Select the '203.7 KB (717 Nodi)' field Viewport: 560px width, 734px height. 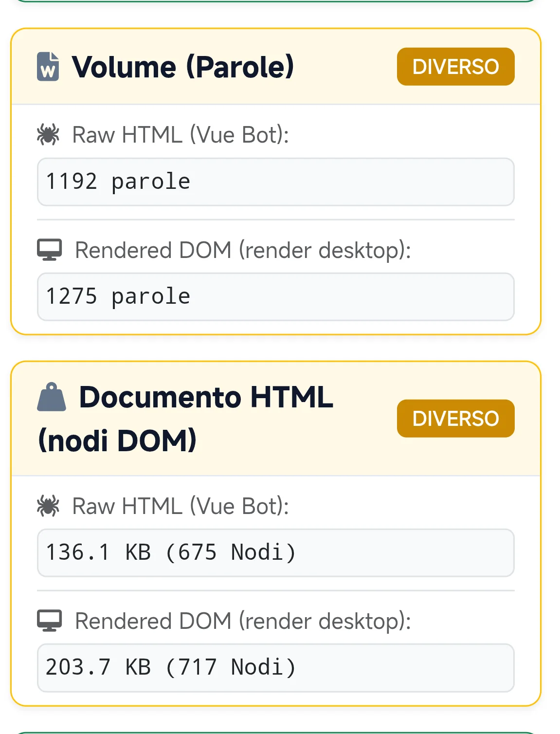click(276, 668)
